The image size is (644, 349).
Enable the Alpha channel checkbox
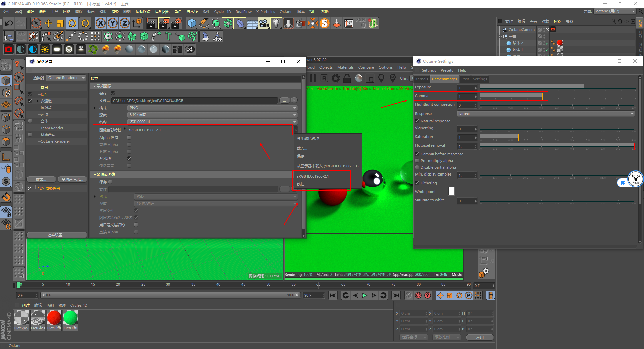coord(129,138)
